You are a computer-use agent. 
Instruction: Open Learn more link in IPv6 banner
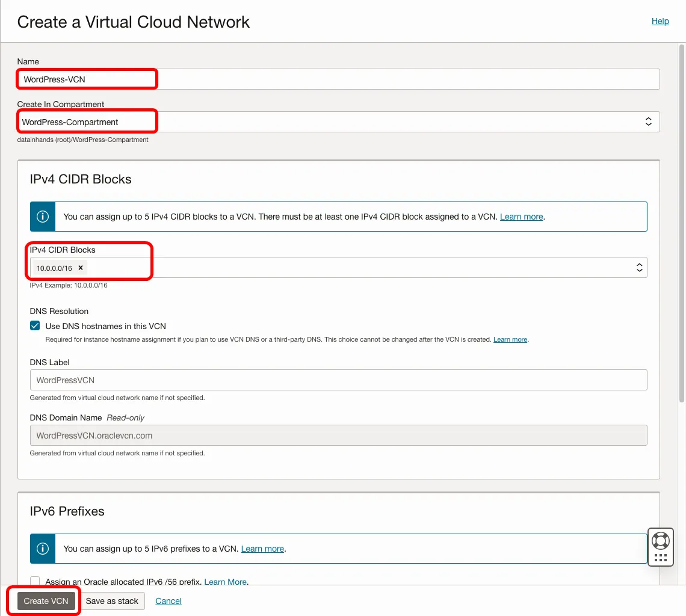(x=262, y=549)
